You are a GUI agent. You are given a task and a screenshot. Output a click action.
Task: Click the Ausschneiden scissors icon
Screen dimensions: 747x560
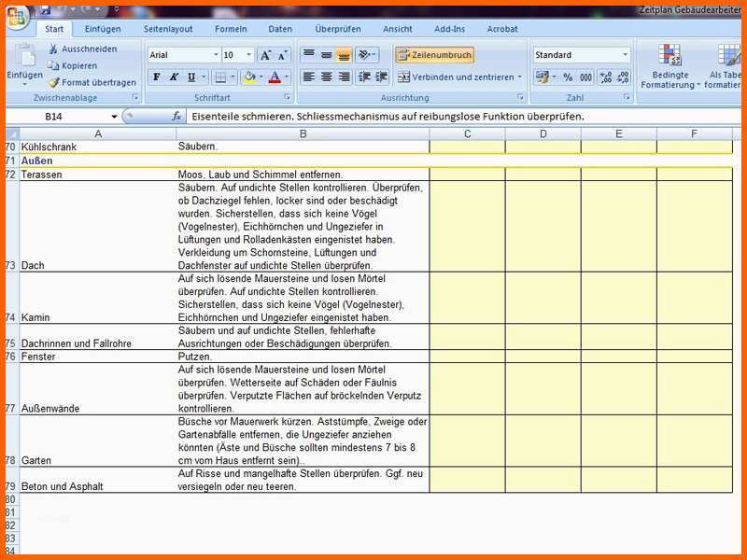point(53,49)
